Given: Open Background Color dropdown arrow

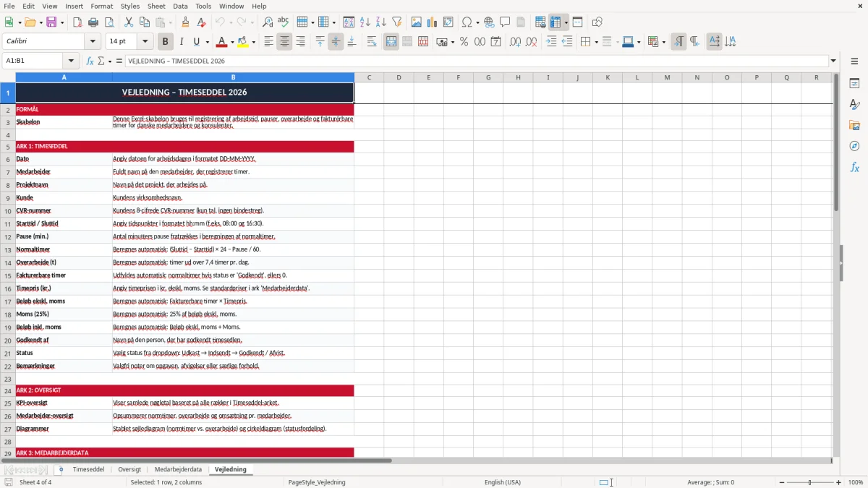Looking at the screenshot, I should tap(254, 42).
